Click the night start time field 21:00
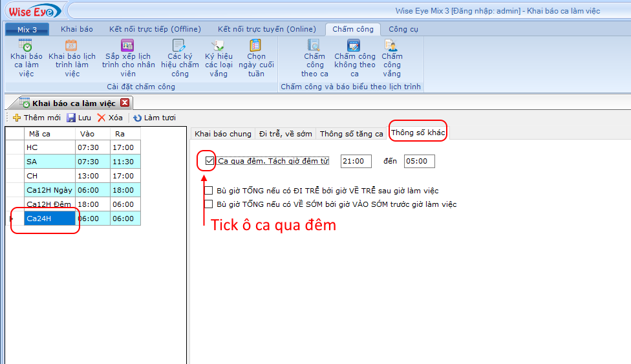This screenshot has width=631, height=364. coord(356,161)
